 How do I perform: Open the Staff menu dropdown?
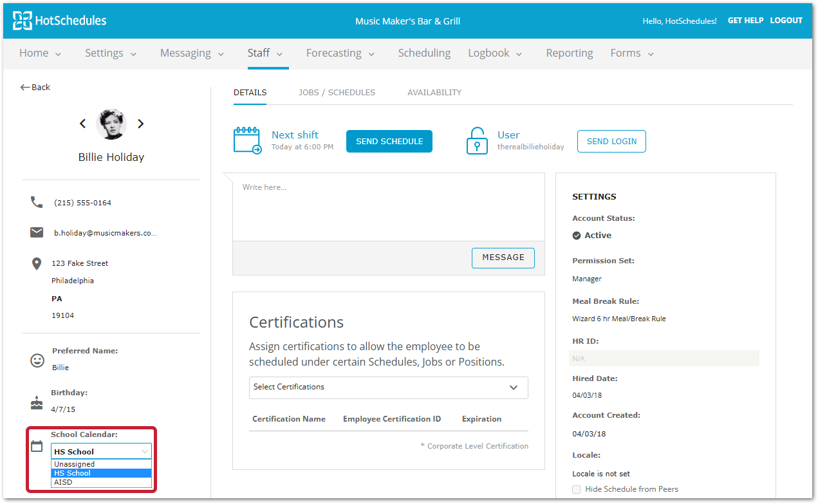(265, 53)
